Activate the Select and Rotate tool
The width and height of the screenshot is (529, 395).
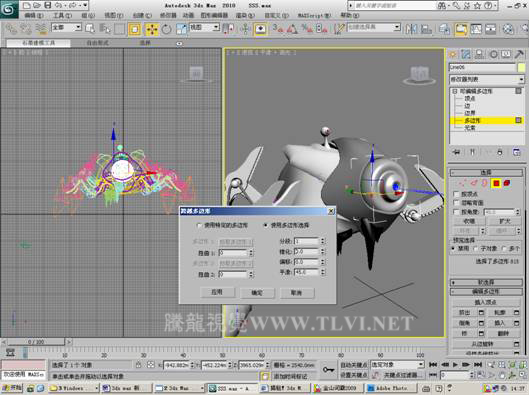tap(166, 29)
